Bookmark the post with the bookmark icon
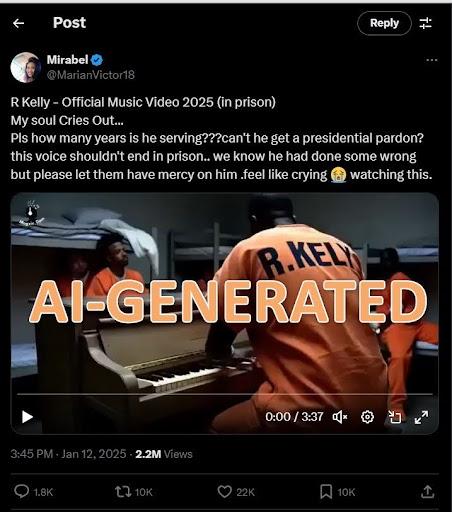 coord(326,492)
